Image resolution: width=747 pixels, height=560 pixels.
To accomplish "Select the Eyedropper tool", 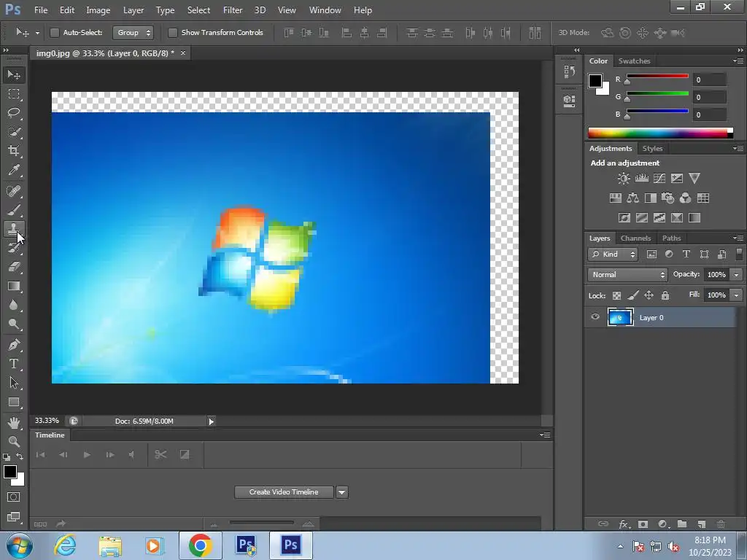I will (14, 170).
